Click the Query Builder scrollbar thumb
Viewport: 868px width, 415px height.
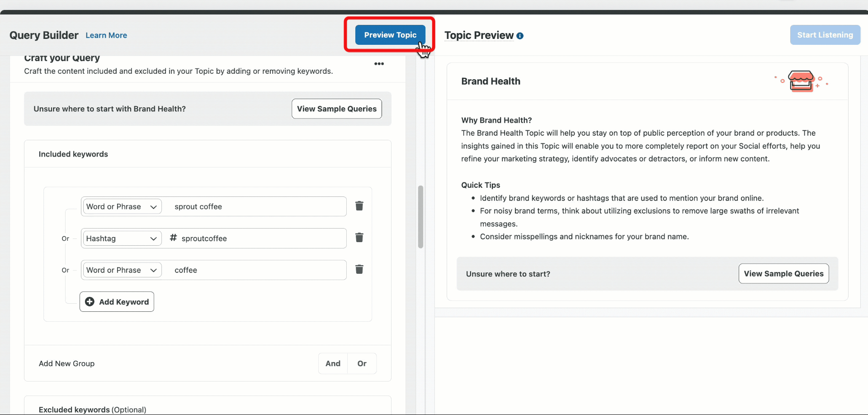point(420,217)
